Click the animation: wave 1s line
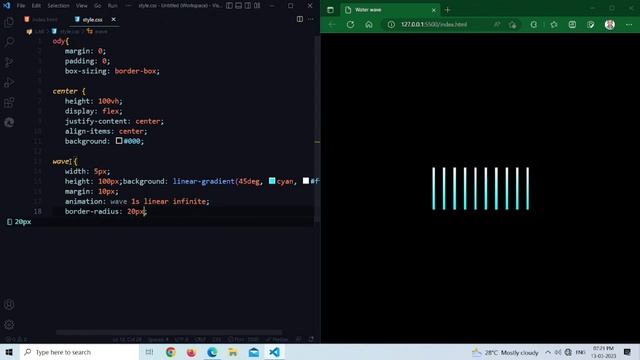Viewport: 640px width, 360px height. [x=137, y=201]
